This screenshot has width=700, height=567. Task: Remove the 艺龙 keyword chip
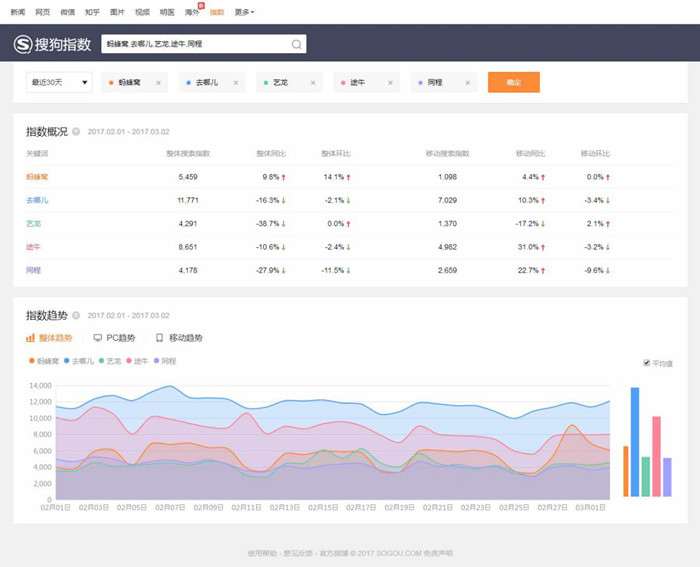click(313, 83)
